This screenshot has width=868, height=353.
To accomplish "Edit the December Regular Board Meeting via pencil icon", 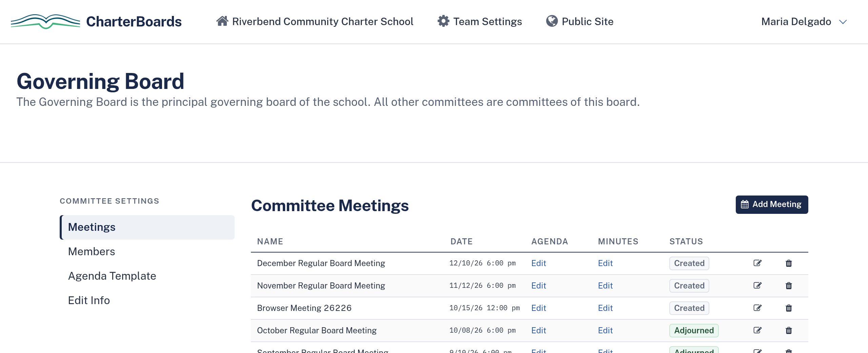I will click(x=757, y=263).
